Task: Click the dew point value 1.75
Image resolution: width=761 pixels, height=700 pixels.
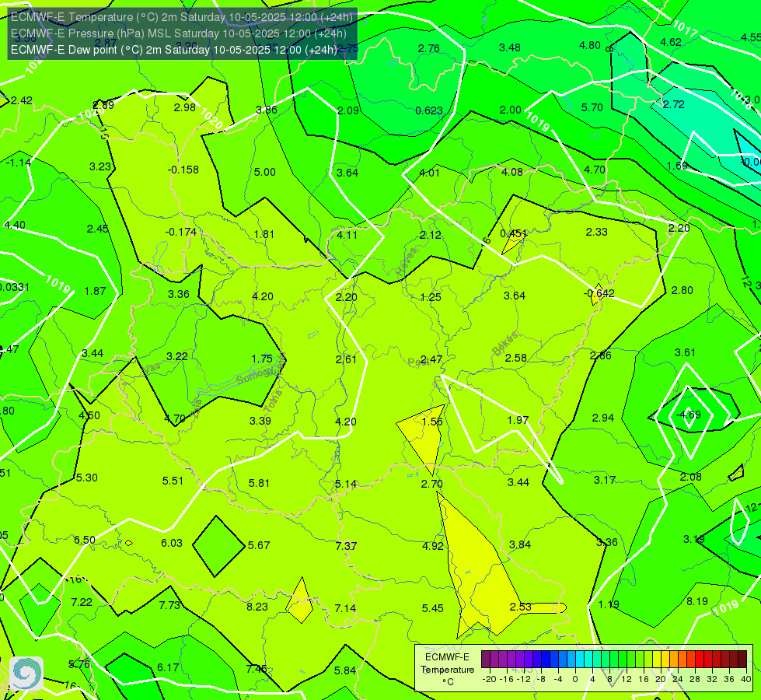Action: point(262,359)
